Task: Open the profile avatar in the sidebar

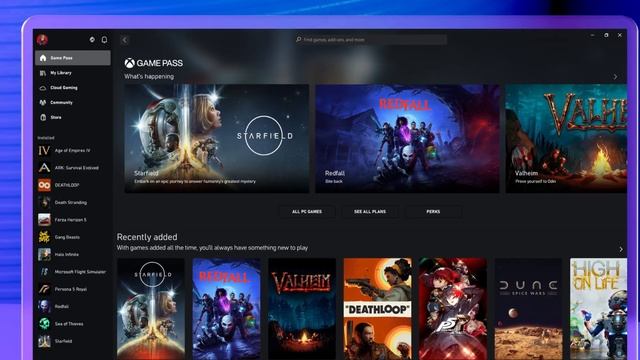Action: click(42, 40)
